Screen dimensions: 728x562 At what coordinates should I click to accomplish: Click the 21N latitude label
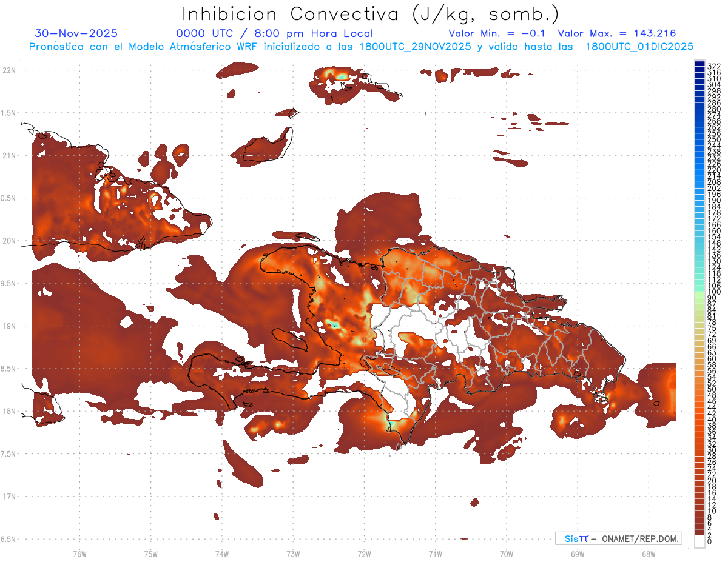click(x=9, y=155)
